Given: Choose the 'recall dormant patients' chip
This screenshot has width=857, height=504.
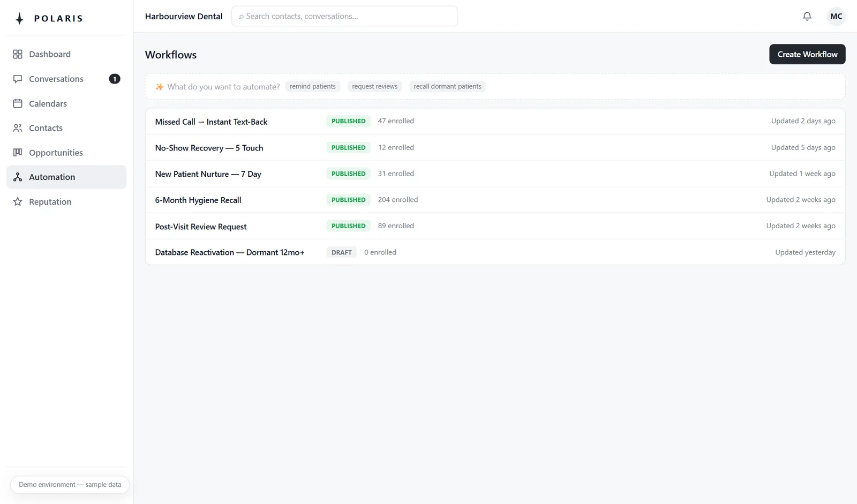Looking at the screenshot, I should (447, 86).
